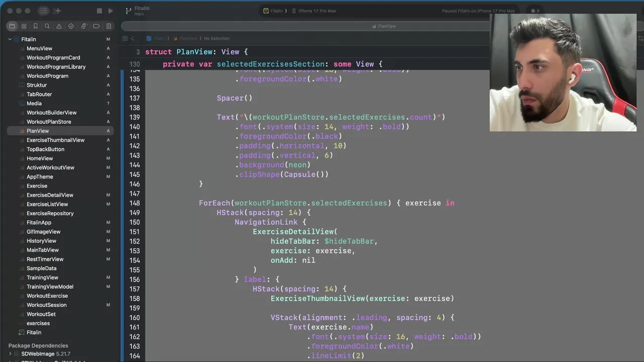Click line number 148 in gutter
This screenshot has width=644, height=362.
point(134,203)
